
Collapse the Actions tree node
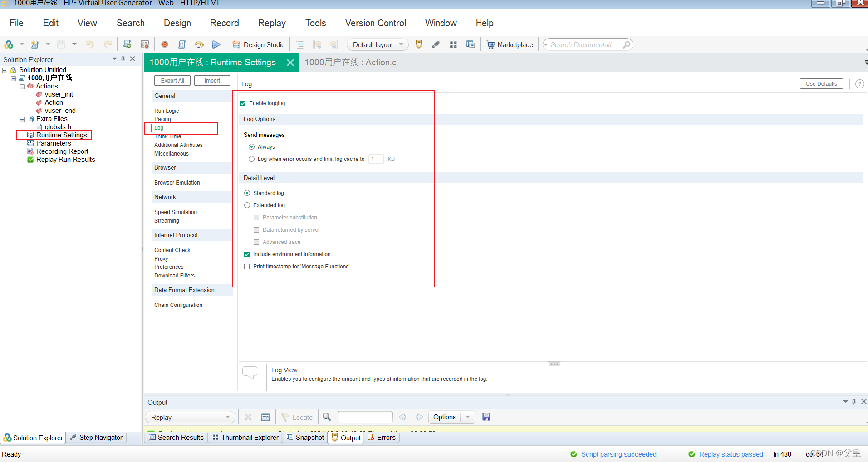[22, 87]
